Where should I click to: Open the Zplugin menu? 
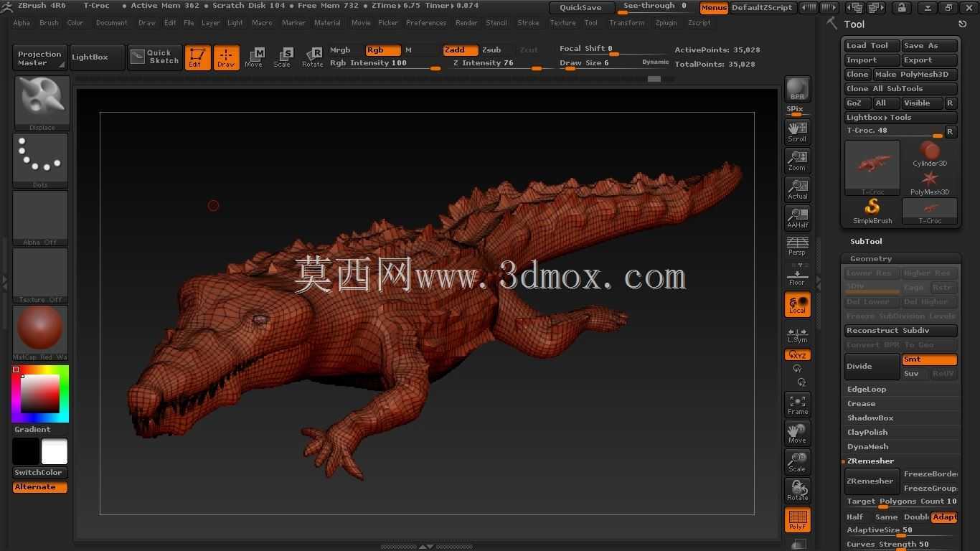coord(666,23)
